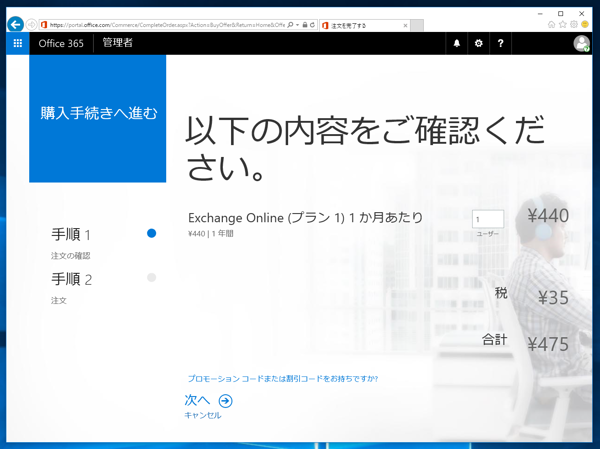
Task: Select 手順 1 step
Action: 71,235
